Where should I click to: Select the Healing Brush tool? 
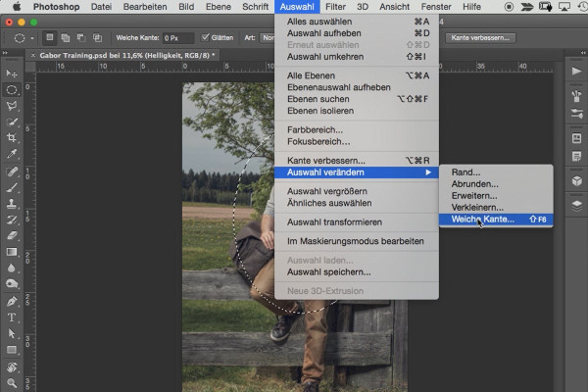12,171
